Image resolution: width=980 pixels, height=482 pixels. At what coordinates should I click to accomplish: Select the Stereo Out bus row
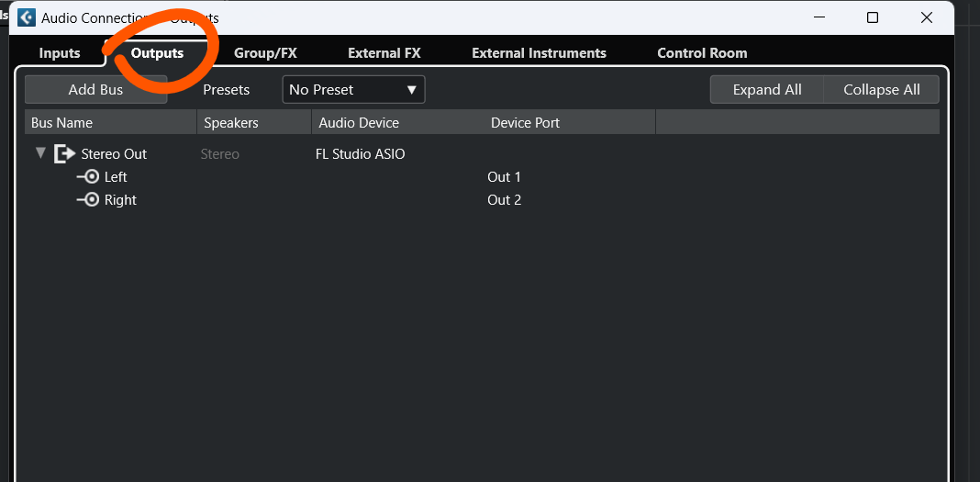click(x=482, y=154)
